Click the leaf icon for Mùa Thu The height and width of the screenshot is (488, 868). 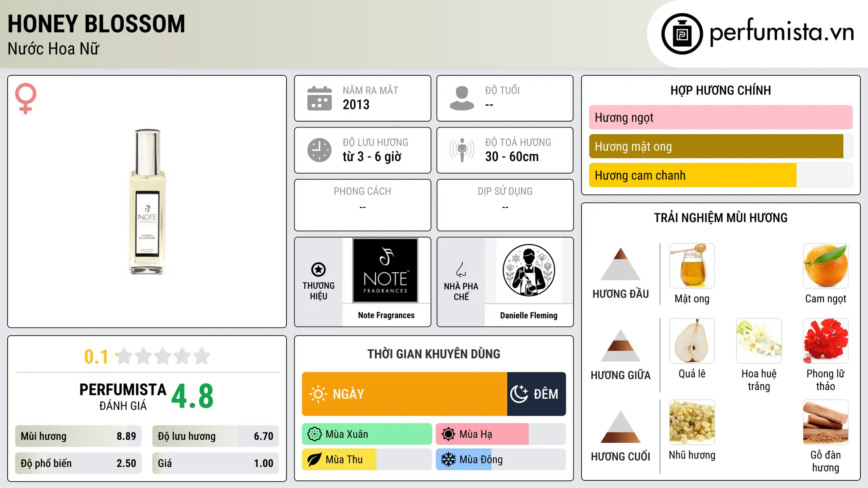point(314,460)
